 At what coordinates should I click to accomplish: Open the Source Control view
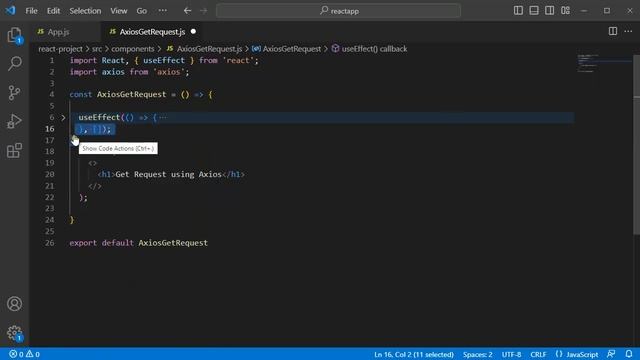[x=14, y=93]
